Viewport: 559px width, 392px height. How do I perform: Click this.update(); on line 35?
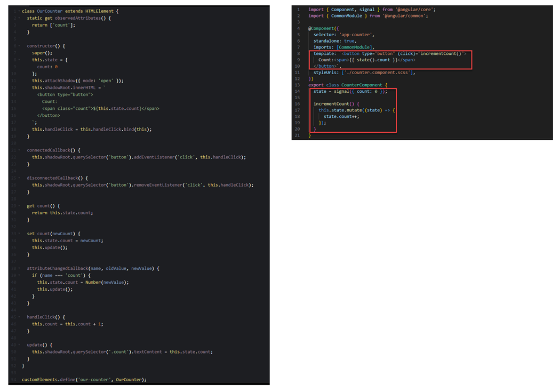pos(50,247)
